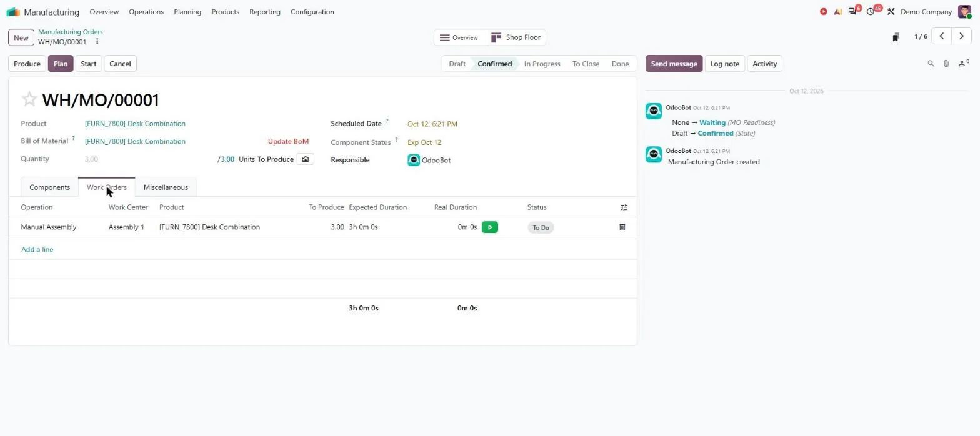This screenshot has height=436, width=980.
Task: Click the New button
Action: tap(21, 37)
